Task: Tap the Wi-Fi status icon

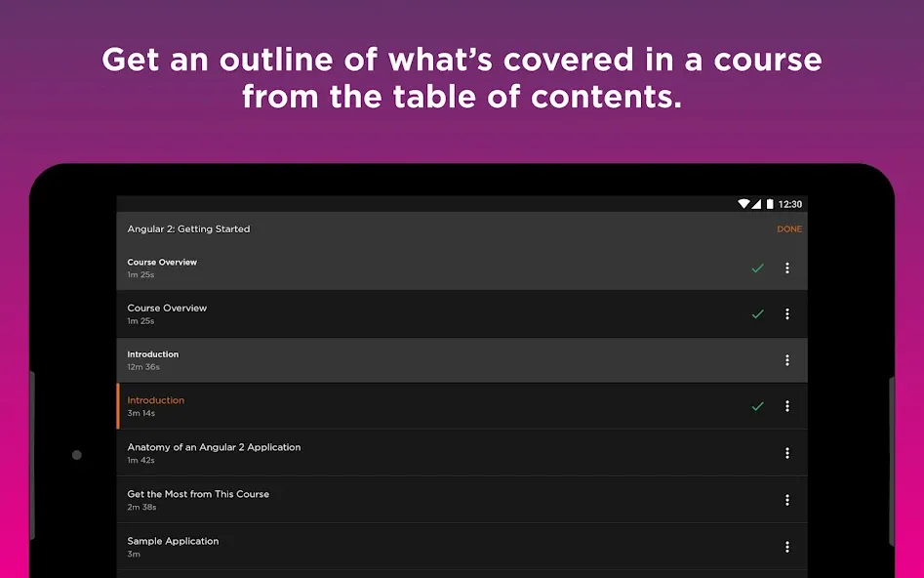Action: [743, 204]
